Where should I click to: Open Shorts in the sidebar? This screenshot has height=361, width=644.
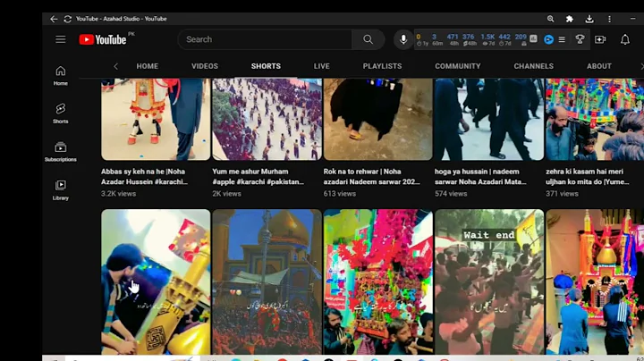[x=61, y=113]
